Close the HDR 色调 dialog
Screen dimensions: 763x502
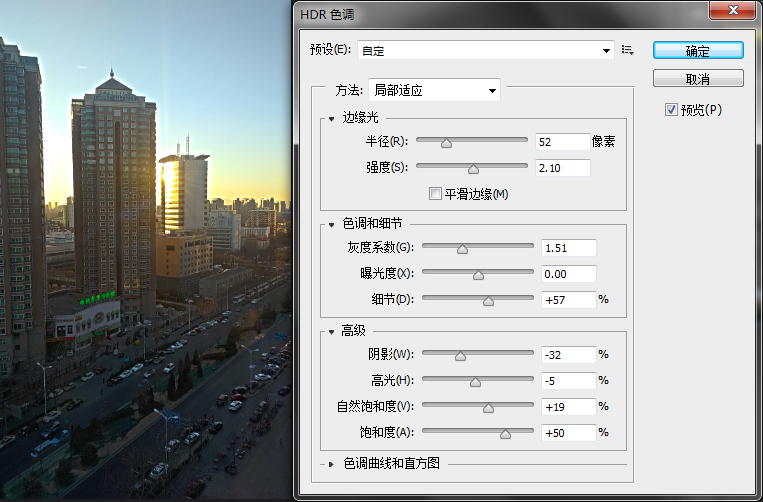(732, 10)
